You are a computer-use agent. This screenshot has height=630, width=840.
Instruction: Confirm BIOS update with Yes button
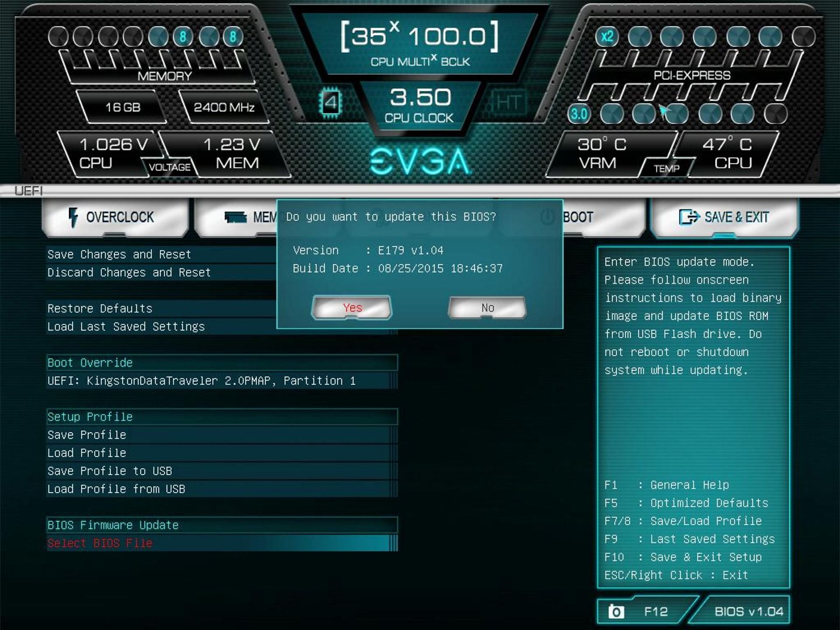pos(352,308)
